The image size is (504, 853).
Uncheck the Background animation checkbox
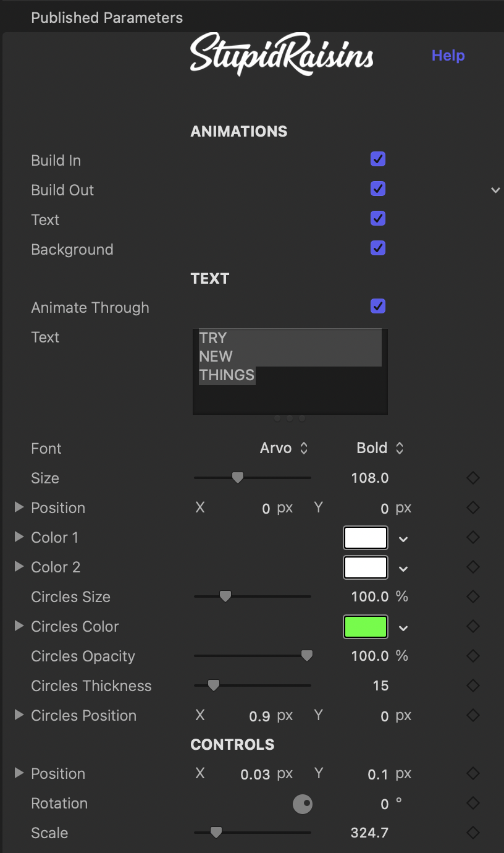pos(378,248)
